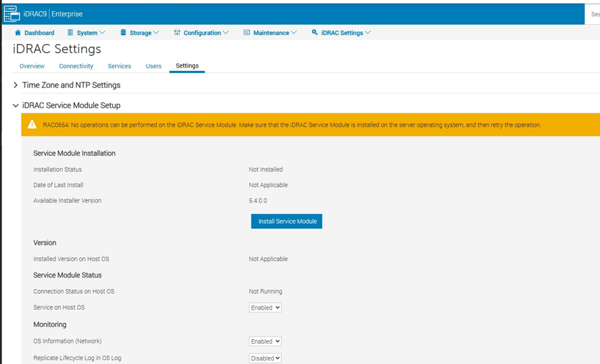Click the 'Installation Status' label

click(x=57, y=169)
